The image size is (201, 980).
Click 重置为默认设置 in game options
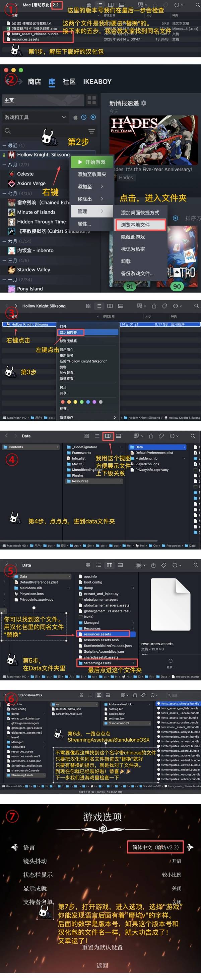coord(102,947)
